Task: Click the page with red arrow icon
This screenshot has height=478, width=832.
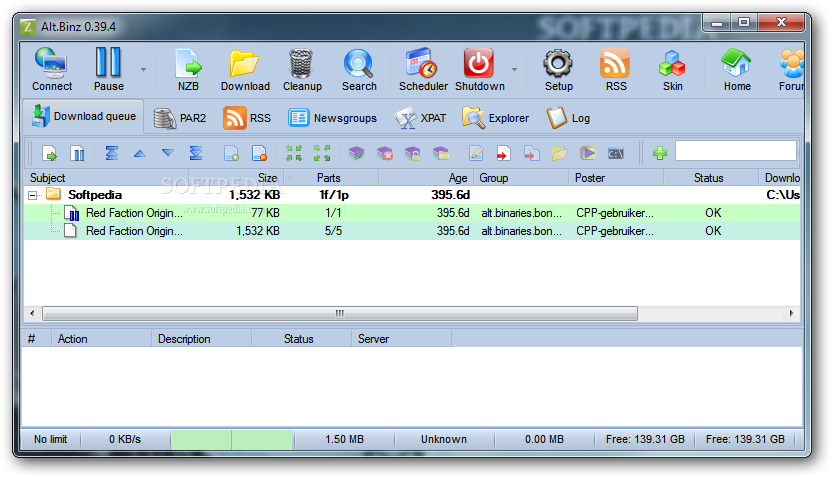Action: pos(504,153)
